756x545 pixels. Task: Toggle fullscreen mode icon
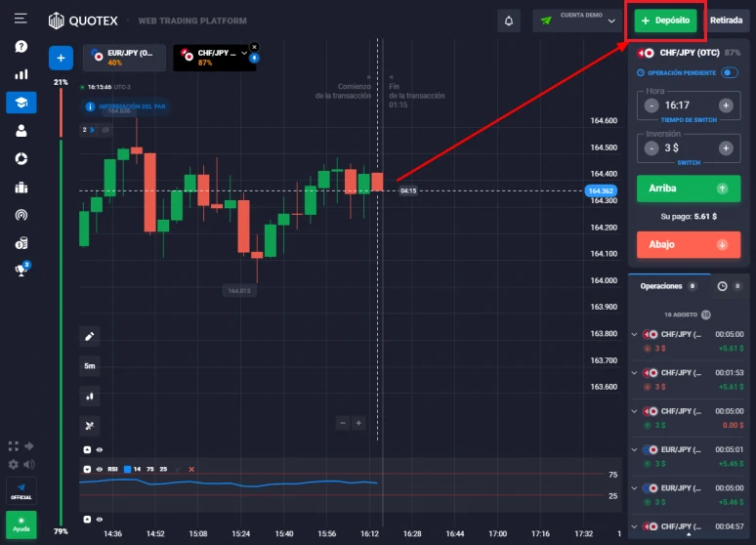click(x=14, y=446)
